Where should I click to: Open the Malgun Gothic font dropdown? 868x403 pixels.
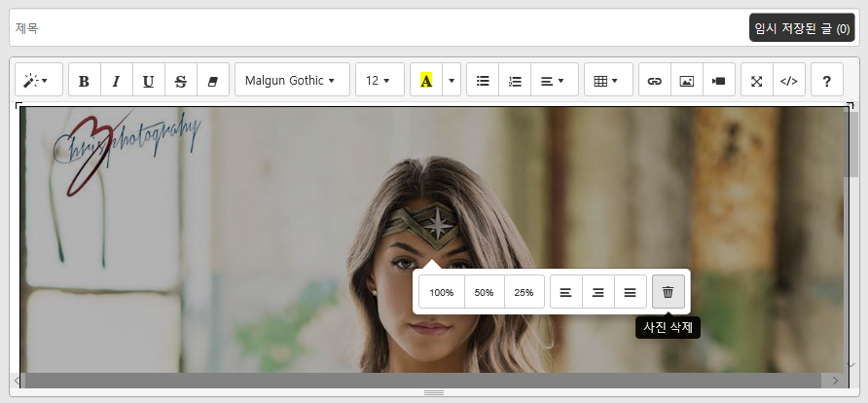[291, 81]
